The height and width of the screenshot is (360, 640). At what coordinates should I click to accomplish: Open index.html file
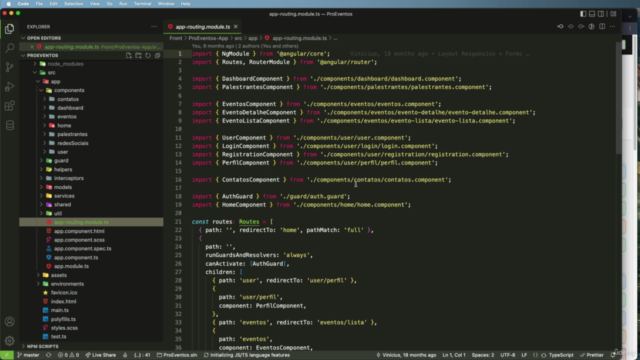click(x=63, y=302)
